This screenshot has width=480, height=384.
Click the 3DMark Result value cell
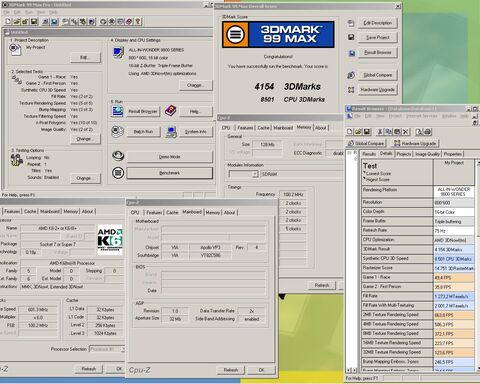pos(454,249)
